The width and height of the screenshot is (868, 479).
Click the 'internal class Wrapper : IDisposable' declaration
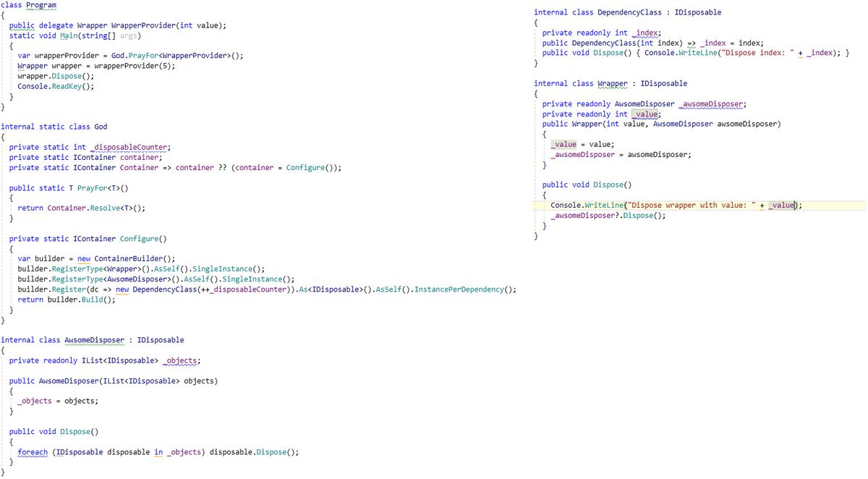pyautogui.click(x=610, y=83)
